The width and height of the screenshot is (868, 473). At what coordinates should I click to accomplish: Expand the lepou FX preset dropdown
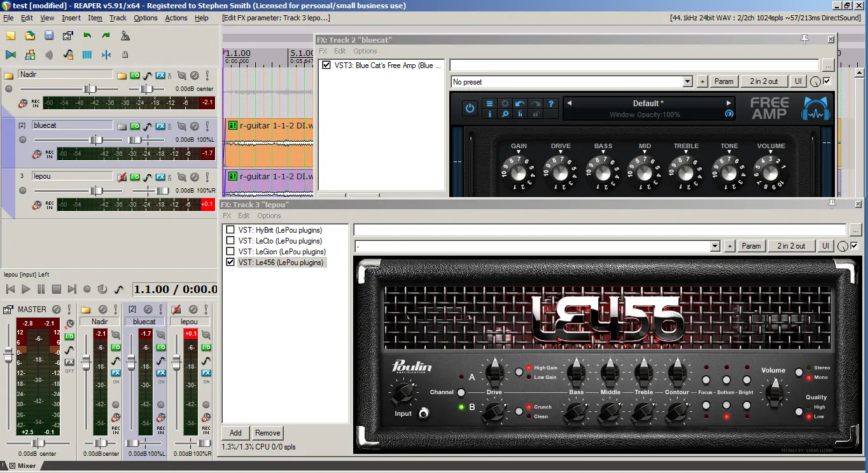(715, 246)
